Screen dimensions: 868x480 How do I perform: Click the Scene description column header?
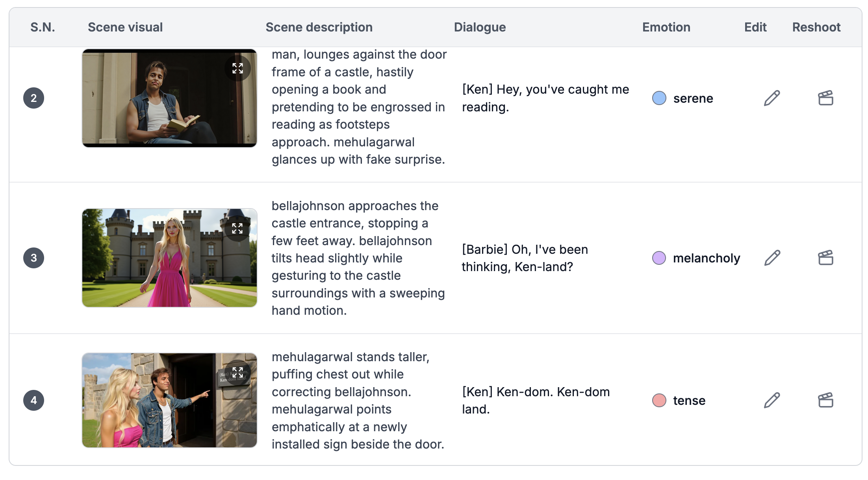pos(319,27)
